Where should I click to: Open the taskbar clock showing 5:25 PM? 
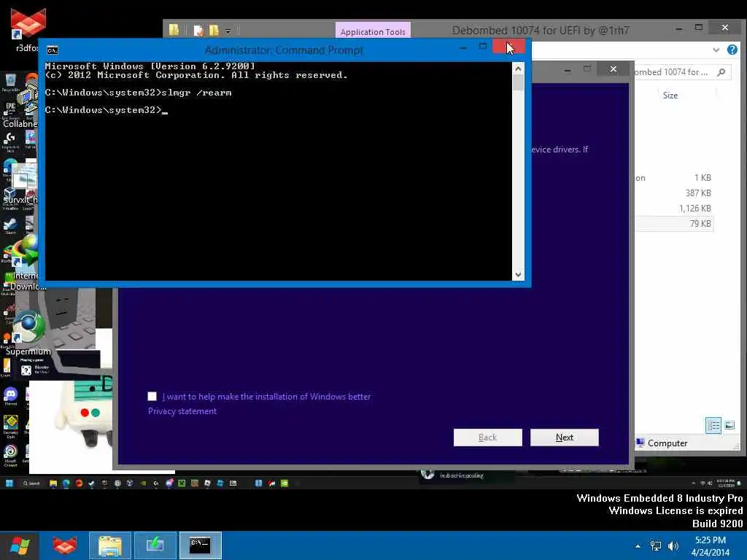(x=711, y=546)
